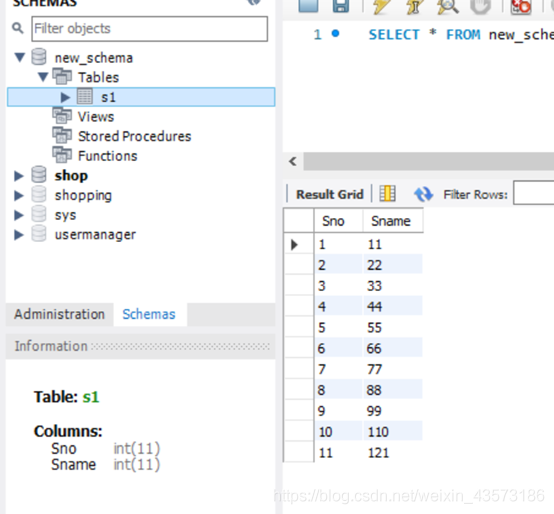Expand the s1 table node
This screenshot has width=554, height=514.
[x=65, y=97]
